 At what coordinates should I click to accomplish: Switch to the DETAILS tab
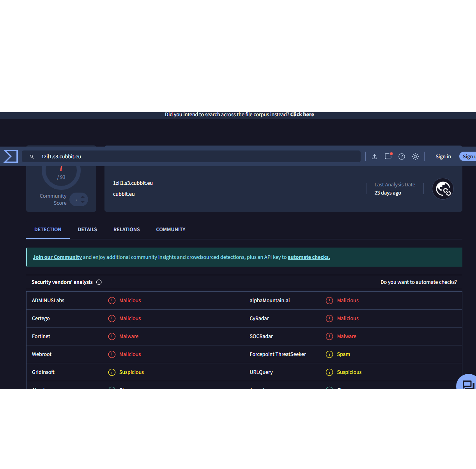coord(87,229)
